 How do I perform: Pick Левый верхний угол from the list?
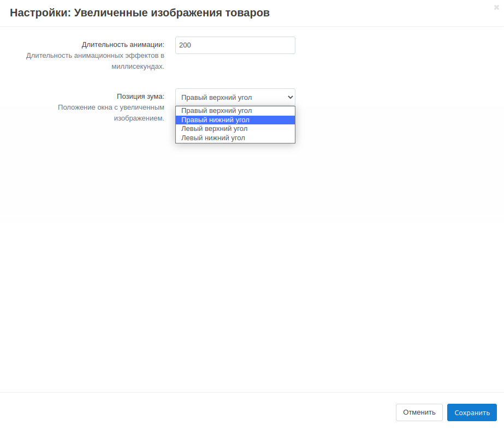[214, 129]
